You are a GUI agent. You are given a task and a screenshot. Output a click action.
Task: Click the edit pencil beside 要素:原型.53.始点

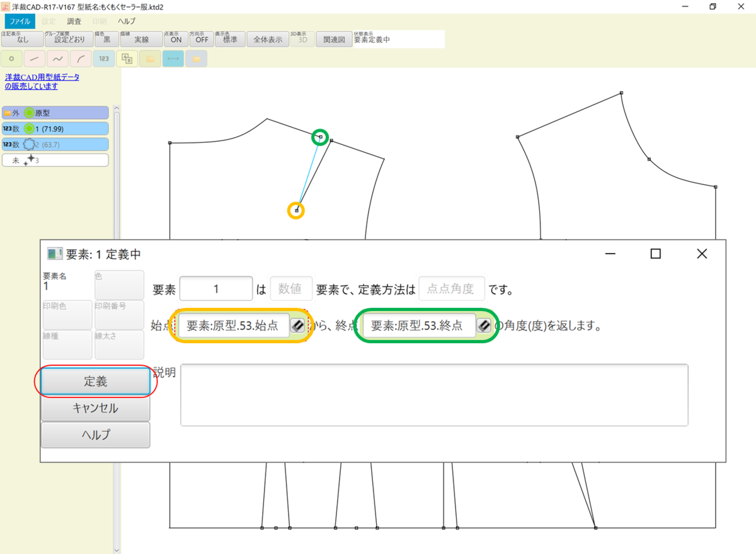297,325
